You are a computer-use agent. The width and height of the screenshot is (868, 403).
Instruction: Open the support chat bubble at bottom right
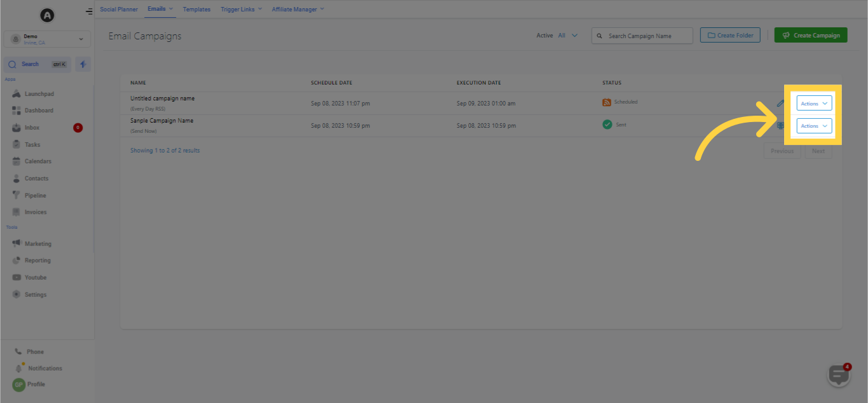[838, 375]
